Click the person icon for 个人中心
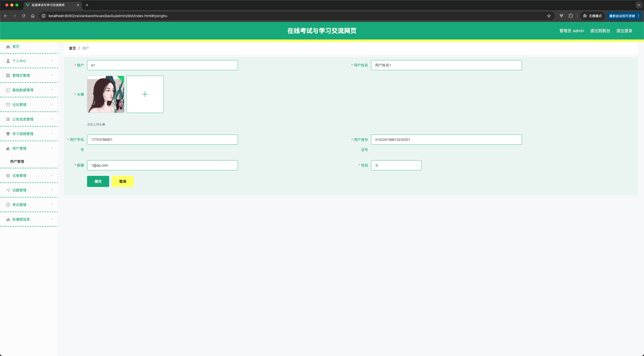Image resolution: width=644 pixels, height=356 pixels. [8, 61]
